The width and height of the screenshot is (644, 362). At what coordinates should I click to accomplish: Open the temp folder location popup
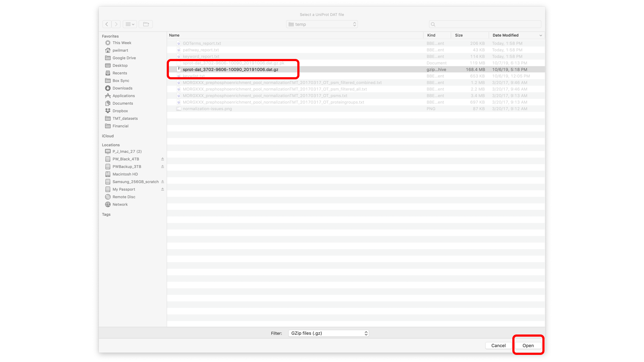point(322,24)
